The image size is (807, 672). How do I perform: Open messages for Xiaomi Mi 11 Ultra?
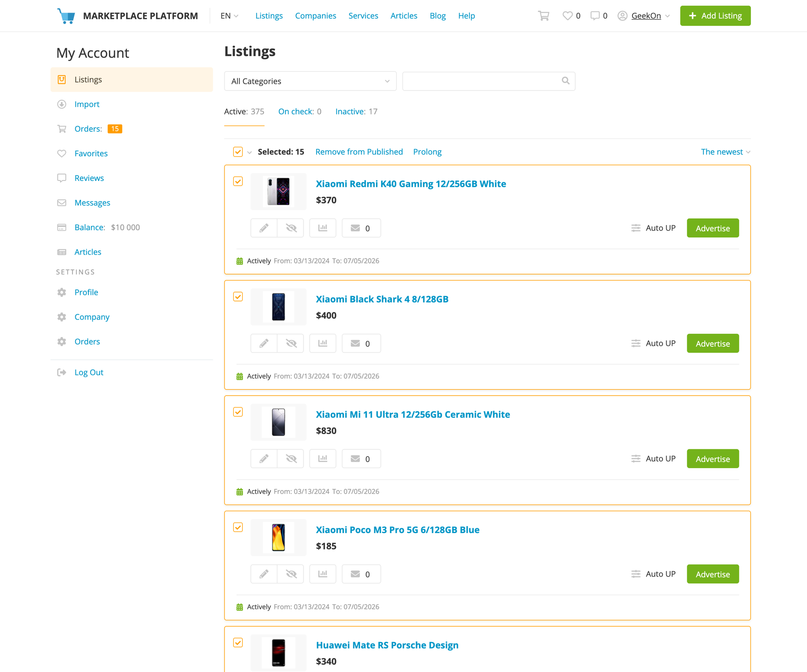[x=361, y=459]
